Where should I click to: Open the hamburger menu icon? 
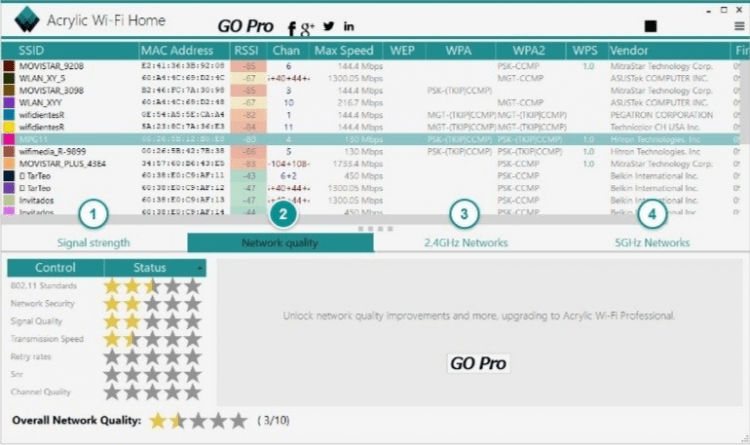739,27
